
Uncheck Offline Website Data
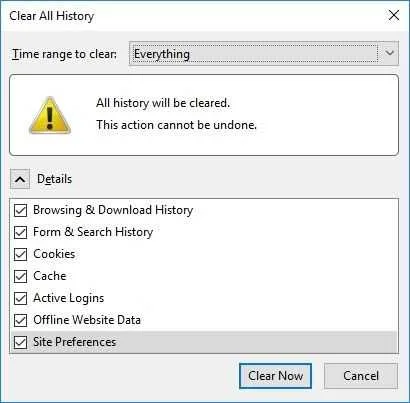[x=21, y=320]
